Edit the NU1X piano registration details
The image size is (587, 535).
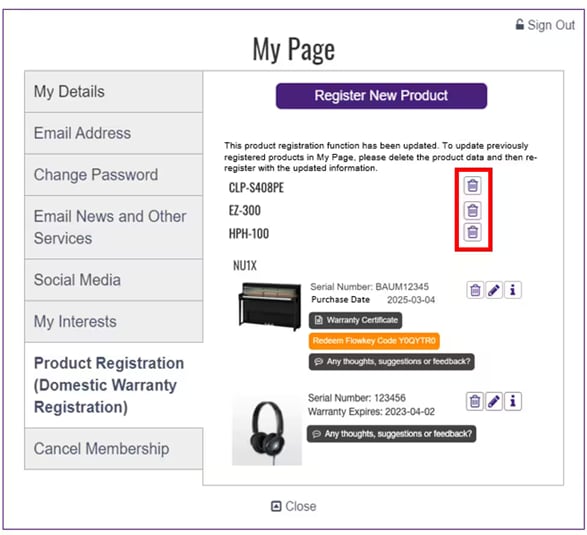click(x=494, y=290)
